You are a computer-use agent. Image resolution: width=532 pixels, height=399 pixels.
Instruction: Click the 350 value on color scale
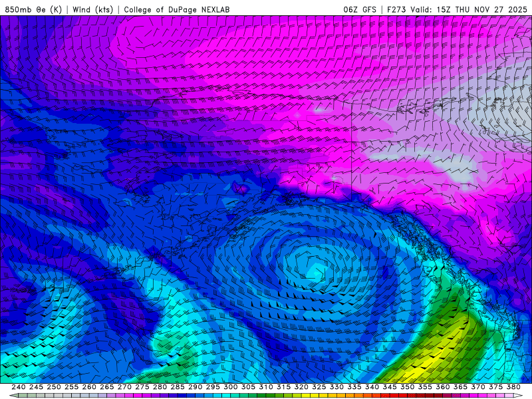(x=407, y=387)
